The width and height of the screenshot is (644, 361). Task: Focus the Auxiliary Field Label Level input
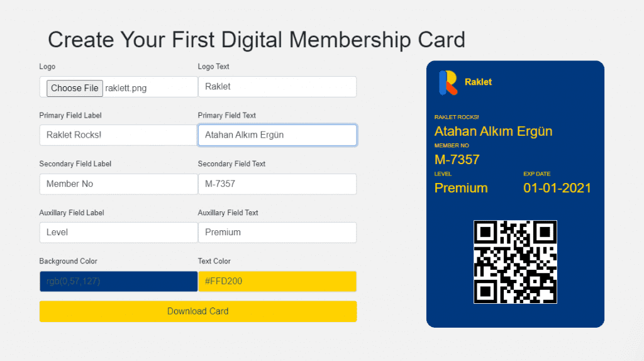point(119,233)
